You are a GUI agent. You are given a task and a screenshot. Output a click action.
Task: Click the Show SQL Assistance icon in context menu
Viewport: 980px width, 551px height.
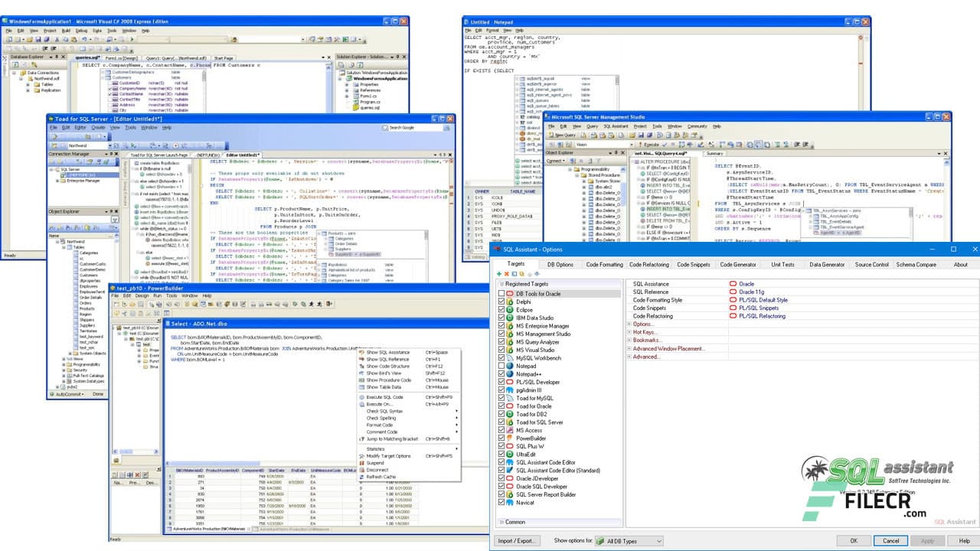[x=361, y=351]
